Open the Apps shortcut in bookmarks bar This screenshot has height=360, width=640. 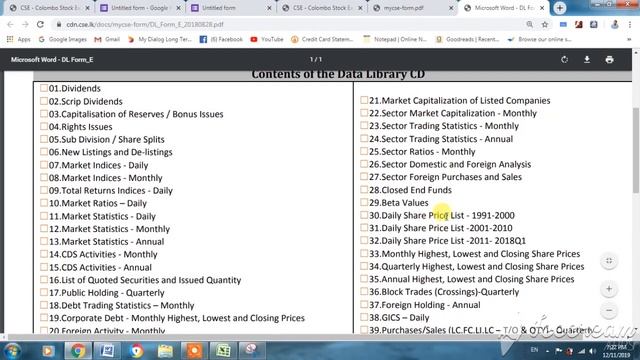click(18, 39)
